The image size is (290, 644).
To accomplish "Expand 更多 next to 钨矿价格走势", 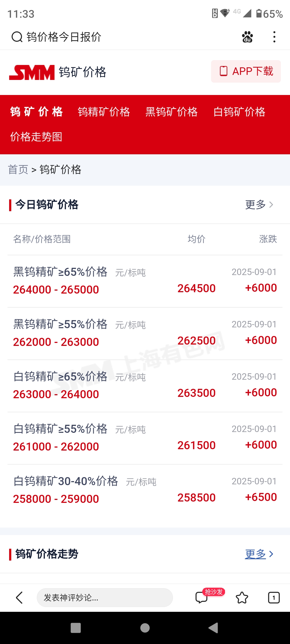I will coord(259,554).
